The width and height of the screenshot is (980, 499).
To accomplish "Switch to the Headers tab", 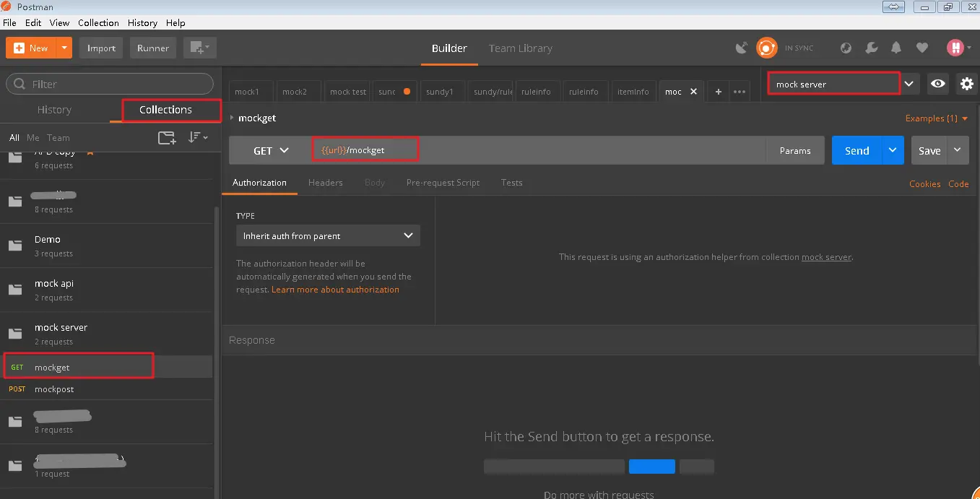I will click(x=326, y=183).
